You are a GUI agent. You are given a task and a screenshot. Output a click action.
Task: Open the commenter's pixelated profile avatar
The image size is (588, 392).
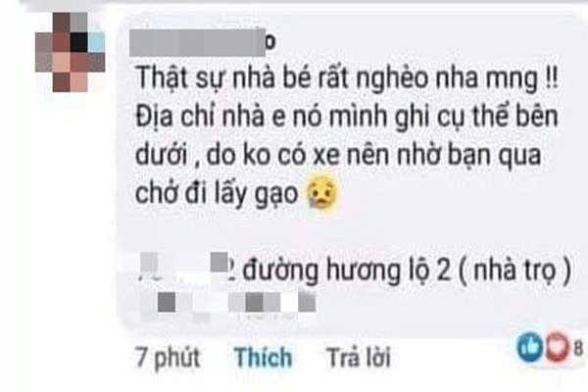pyautogui.click(x=71, y=52)
